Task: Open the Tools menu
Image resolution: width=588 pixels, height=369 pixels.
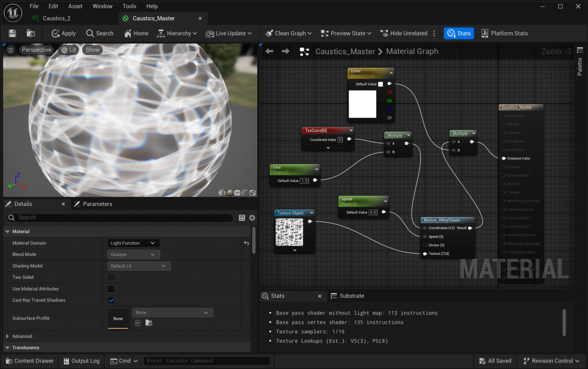Action: coord(129,6)
